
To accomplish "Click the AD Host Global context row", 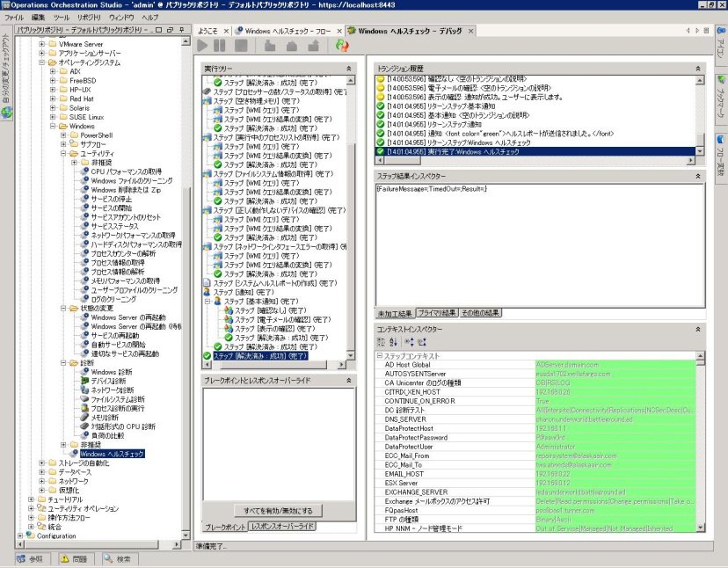I will pyautogui.click(x=535, y=365).
